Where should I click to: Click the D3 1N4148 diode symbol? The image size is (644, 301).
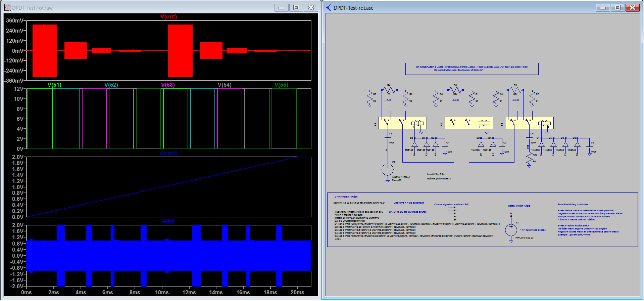[414, 144]
